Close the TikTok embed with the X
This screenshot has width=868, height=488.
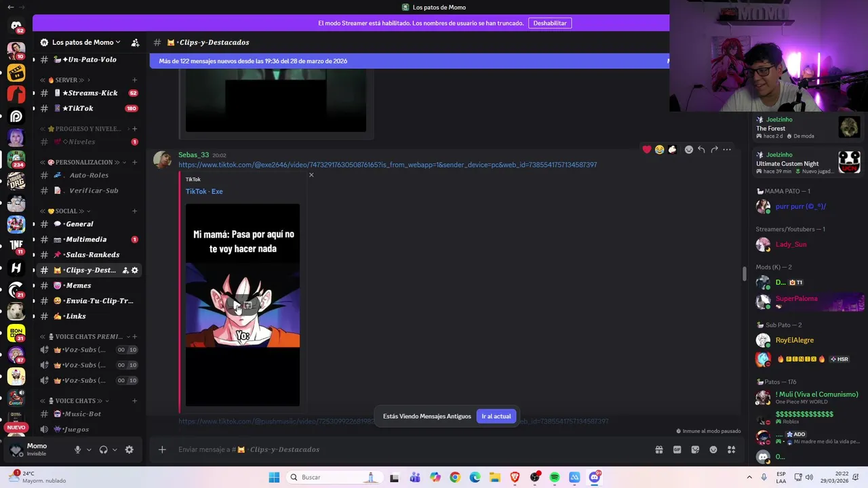[311, 175]
